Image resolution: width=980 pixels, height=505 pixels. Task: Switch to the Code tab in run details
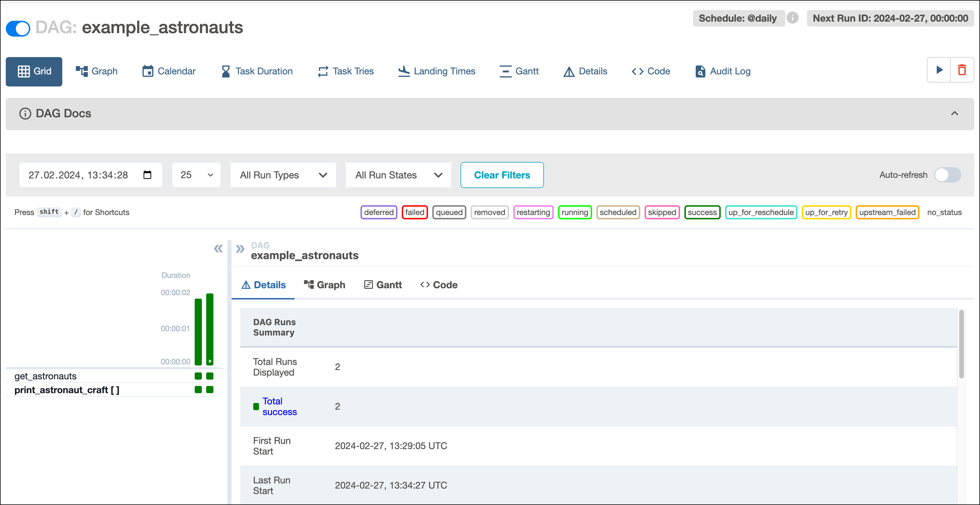click(438, 284)
